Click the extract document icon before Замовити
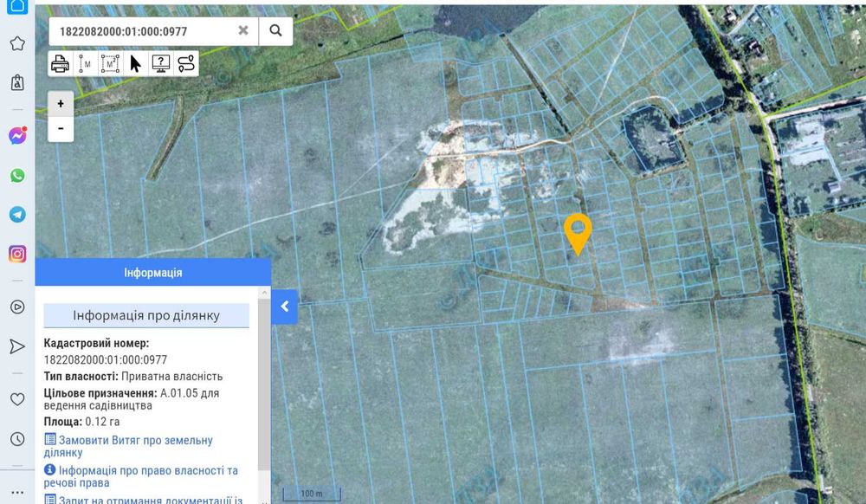This screenshot has height=504, width=866. (49, 439)
